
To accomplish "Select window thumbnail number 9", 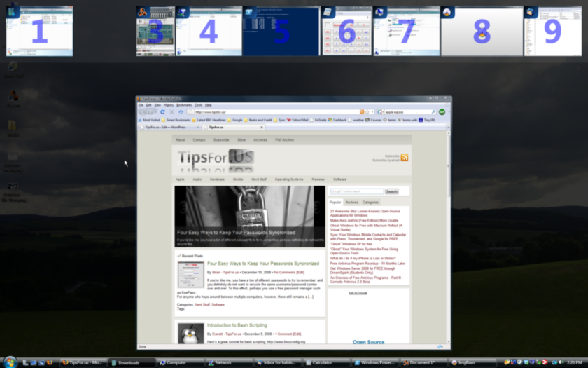I will pos(553,31).
